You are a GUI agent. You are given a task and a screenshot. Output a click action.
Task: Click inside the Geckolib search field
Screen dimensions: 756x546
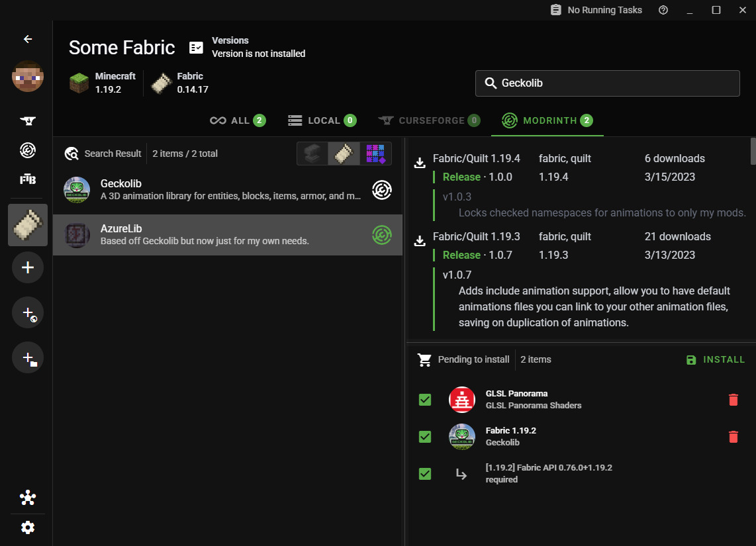pyautogui.click(x=607, y=83)
